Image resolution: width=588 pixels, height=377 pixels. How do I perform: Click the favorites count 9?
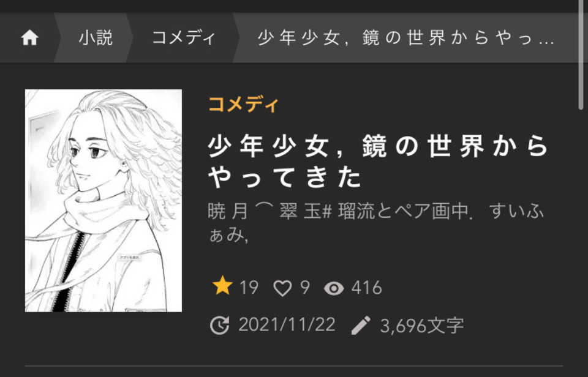[x=305, y=288]
